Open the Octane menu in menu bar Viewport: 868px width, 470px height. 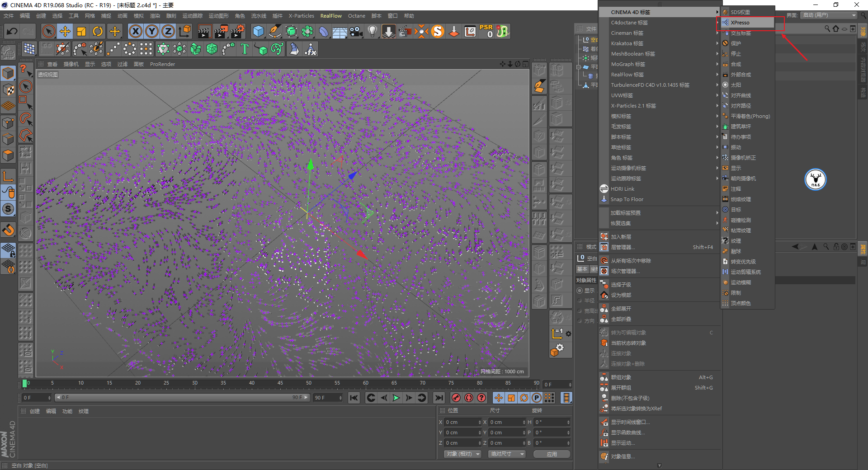[x=356, y=16]
